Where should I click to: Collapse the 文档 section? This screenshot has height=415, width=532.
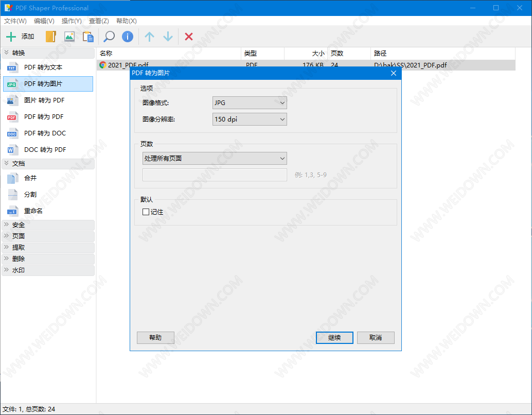coord(48,164)
